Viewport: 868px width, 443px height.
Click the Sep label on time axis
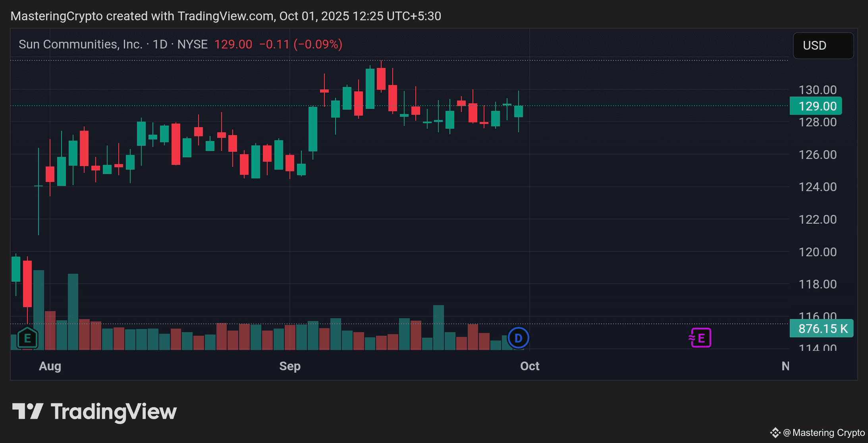[x=290, y=366]
